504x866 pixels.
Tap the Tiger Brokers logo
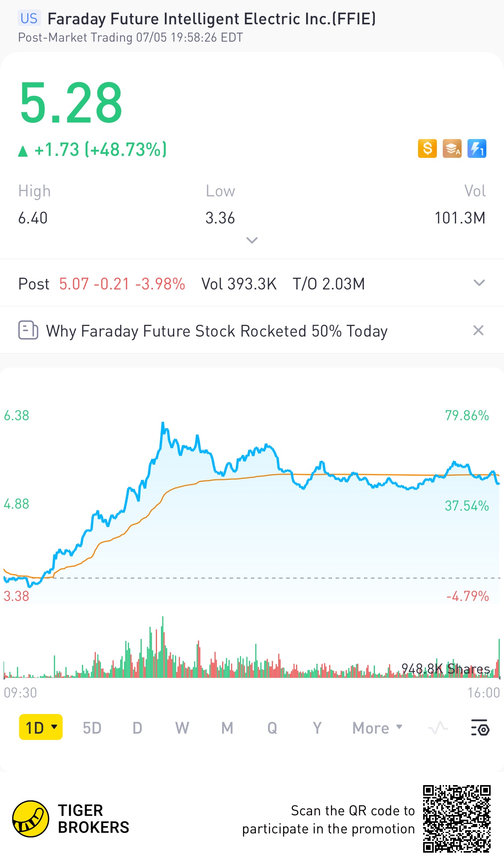click(x=31, y=819)
